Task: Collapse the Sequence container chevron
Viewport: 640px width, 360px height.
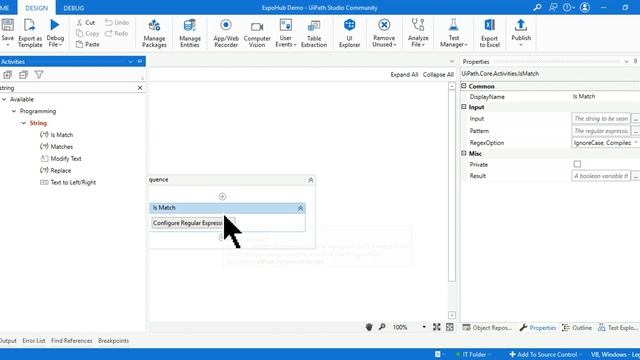Action: [x=311, y=180]
